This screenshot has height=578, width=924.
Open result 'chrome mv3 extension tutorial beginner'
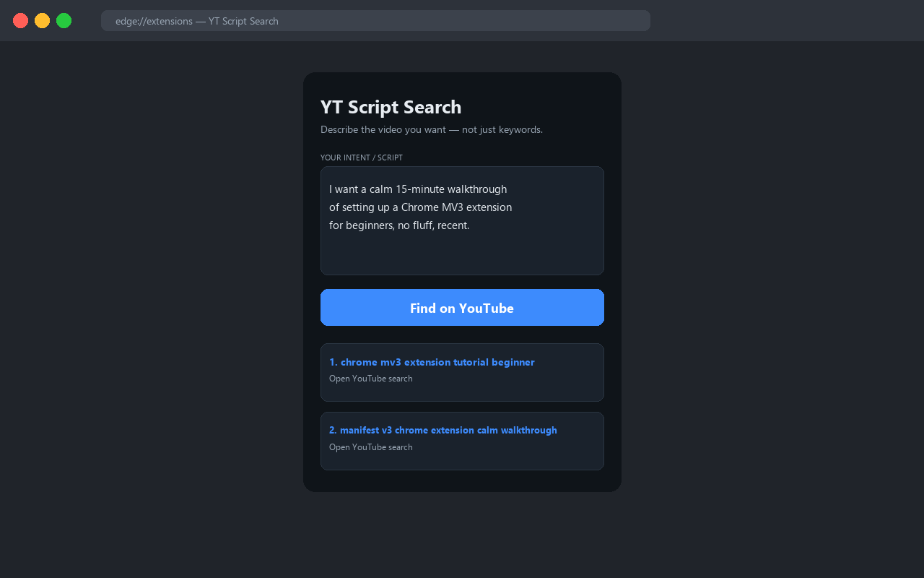coord(432,362)
